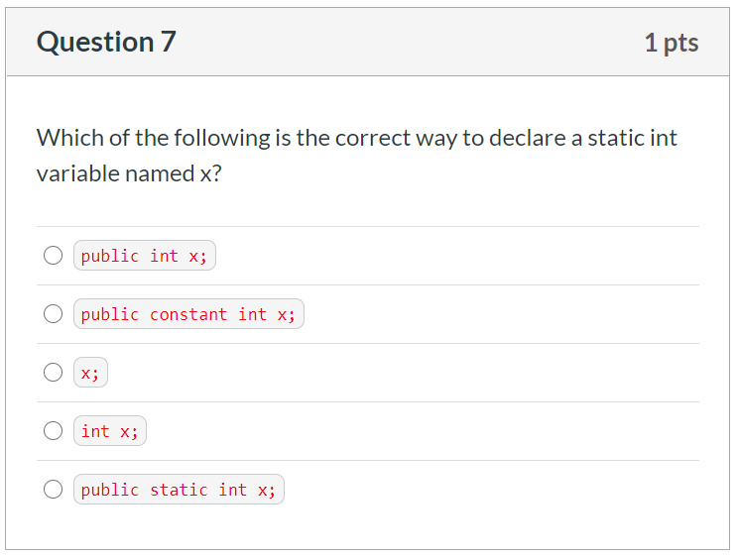Click the question text about static int variable

pyautogui.click(x=357, y=156)
